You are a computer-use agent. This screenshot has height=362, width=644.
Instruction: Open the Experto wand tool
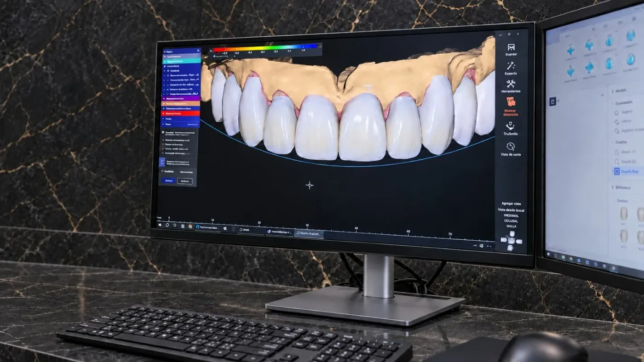[511, 66]
